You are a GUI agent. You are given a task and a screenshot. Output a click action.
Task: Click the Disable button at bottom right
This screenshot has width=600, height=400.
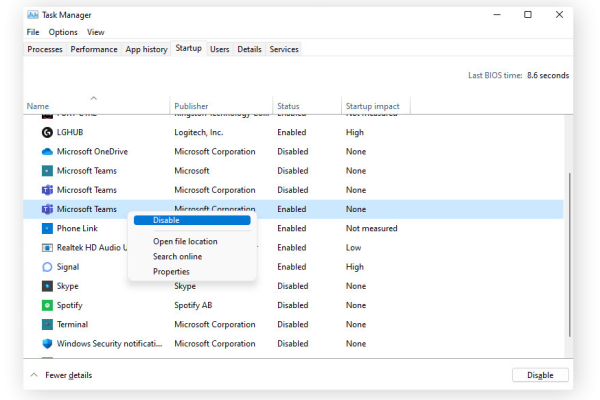point(540,375)
